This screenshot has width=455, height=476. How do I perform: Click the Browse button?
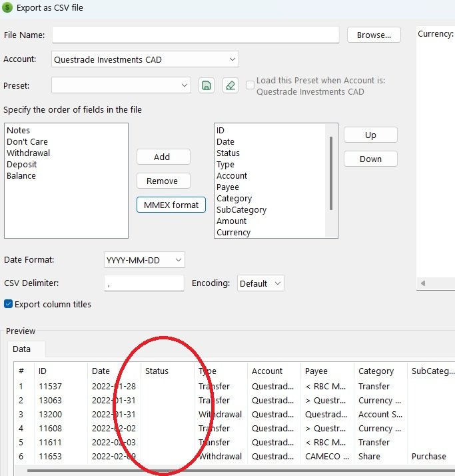coord(374,35)
